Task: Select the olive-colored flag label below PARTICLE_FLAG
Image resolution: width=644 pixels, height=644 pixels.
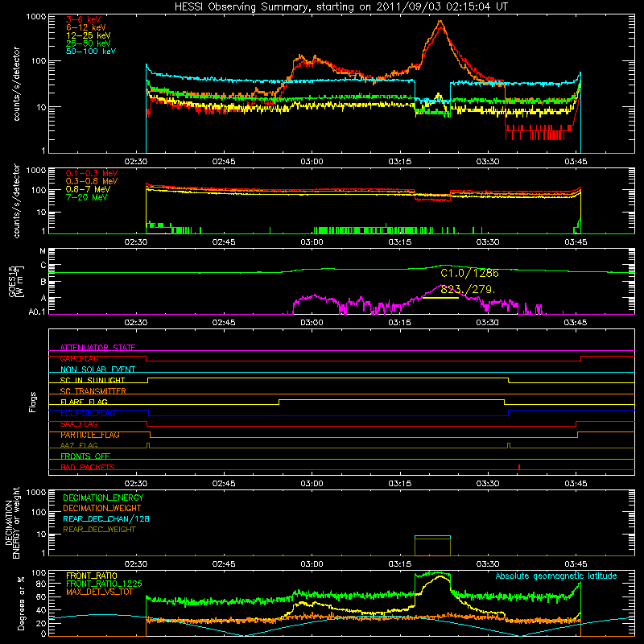Action: (x=79, y=445)
